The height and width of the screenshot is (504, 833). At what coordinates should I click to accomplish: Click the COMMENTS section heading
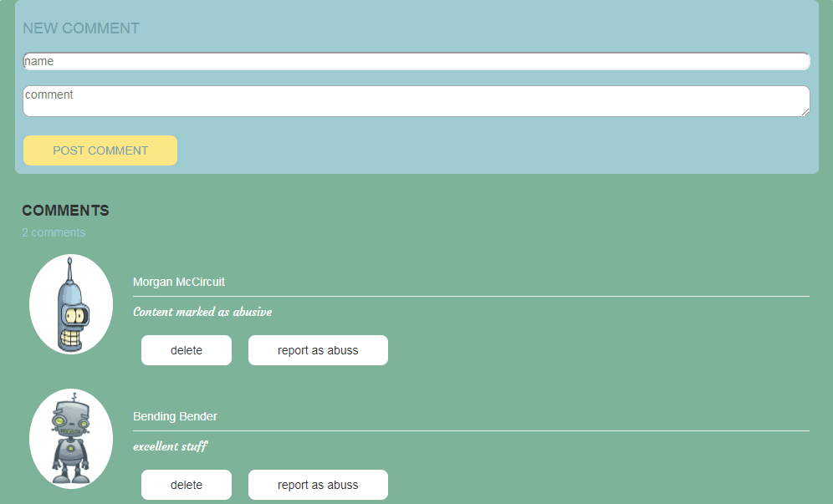click(x=65, y=211)
